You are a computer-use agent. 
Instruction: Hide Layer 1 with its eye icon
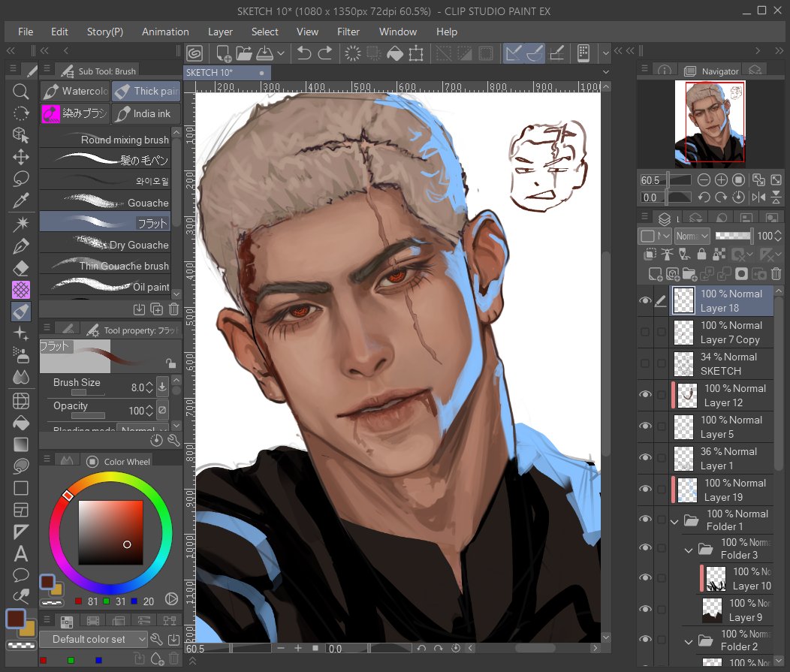645,457
